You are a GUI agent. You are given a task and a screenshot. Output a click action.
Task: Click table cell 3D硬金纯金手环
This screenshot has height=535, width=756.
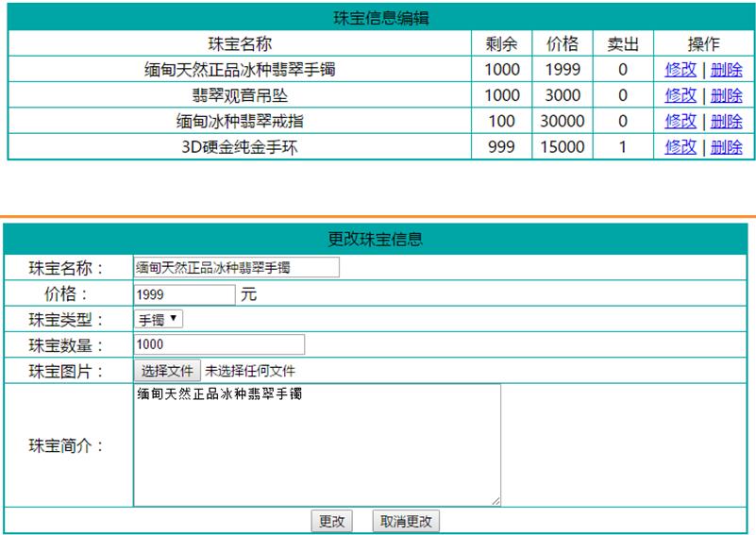click(x=240, y=146)
